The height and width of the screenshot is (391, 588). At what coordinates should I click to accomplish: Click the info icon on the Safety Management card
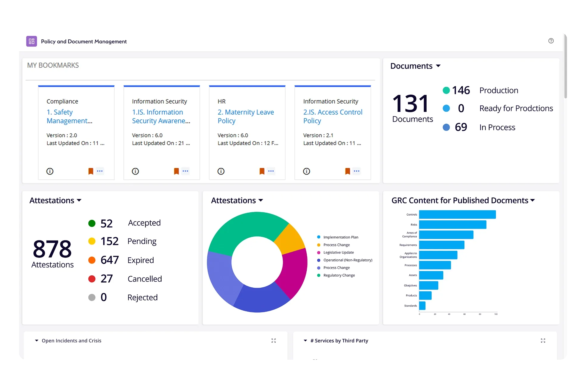click(x=50, y=171)
